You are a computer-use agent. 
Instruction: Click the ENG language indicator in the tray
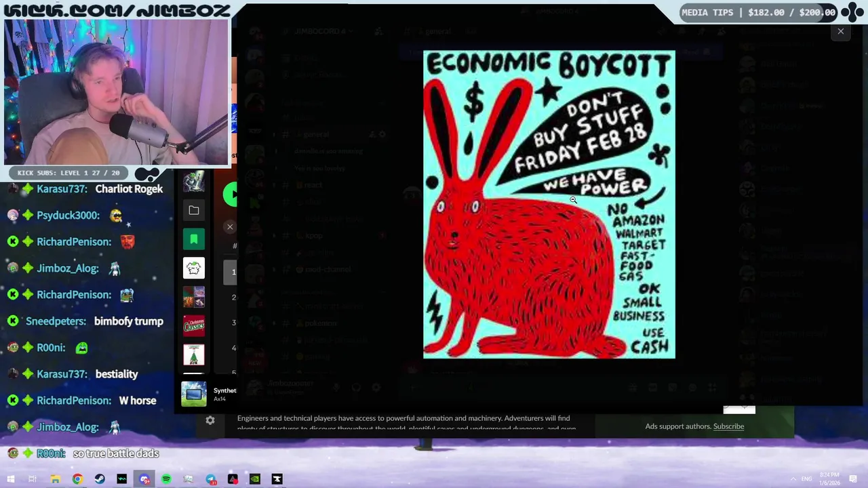[x=806, y=479]
